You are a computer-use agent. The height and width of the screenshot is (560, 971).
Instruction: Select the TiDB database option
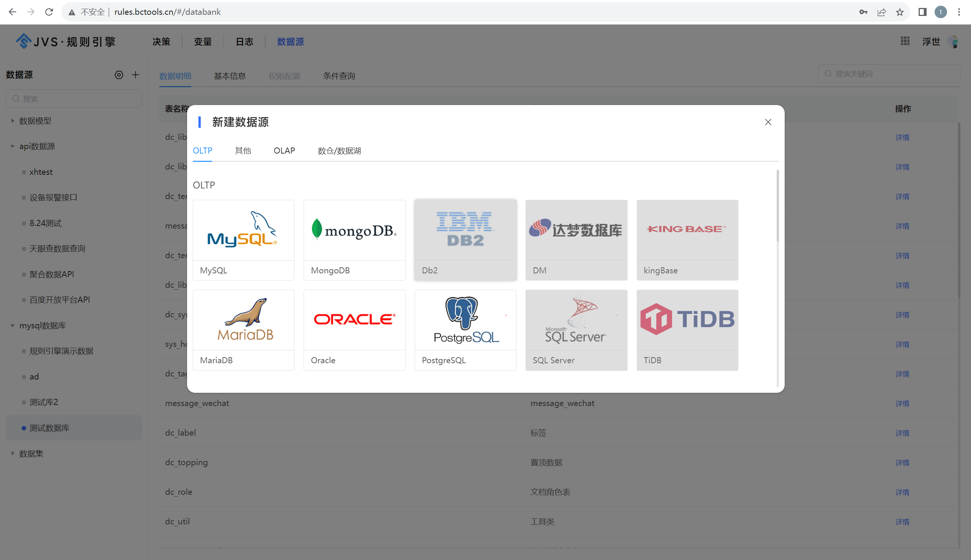(x=687, y=329)
